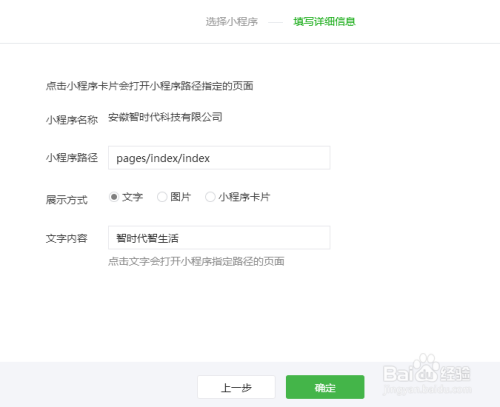Click the 文字内容 input field
Image resolution: width=500 pixels, height=407 pixels.
(219, 238)
